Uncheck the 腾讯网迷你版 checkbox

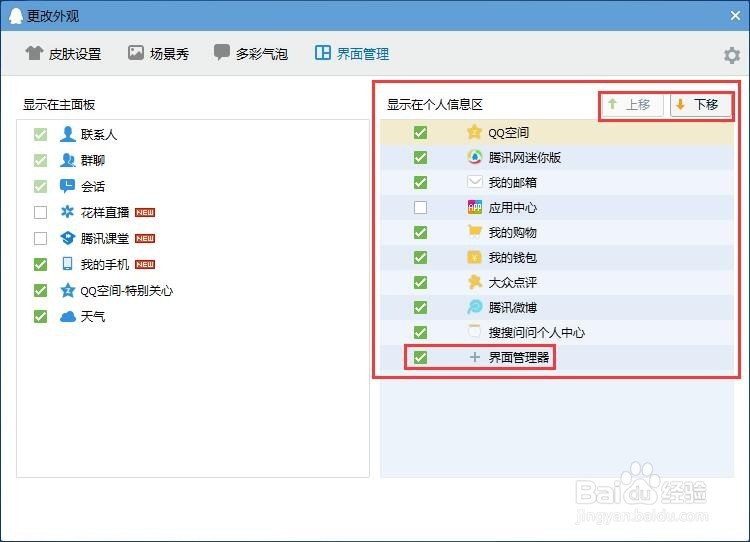click(420, 157)
